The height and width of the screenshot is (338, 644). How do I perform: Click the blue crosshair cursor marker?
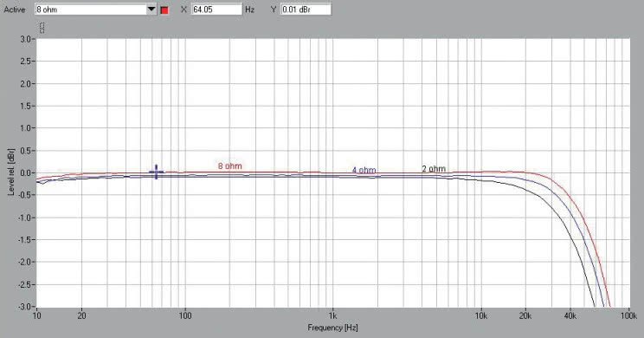coord(156,172)
